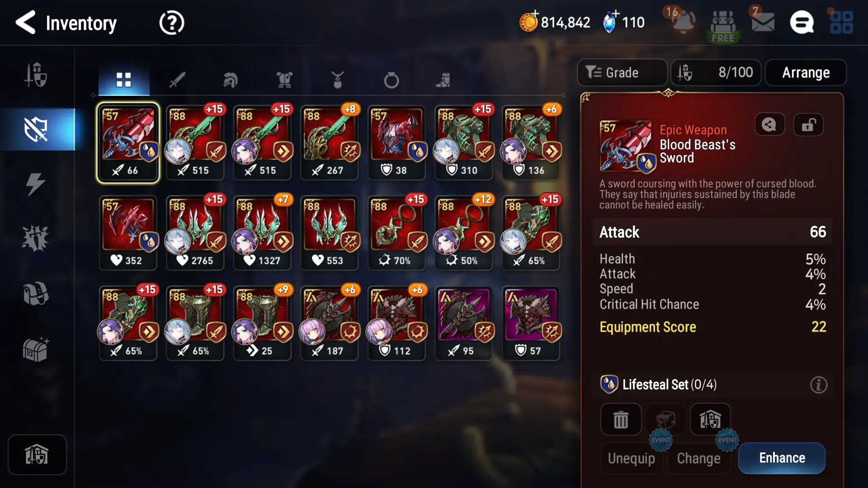Open the Grade sort filter dropdown
Screen dimensions: 868x488
click(622, 72)
